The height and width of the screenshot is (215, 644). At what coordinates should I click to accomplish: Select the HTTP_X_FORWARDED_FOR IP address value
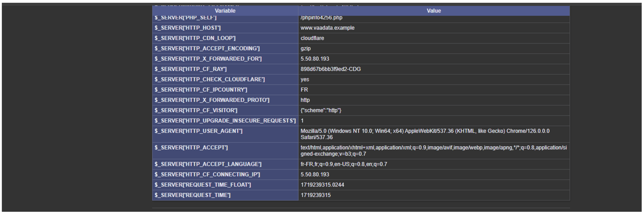click(x=315, y=59)
